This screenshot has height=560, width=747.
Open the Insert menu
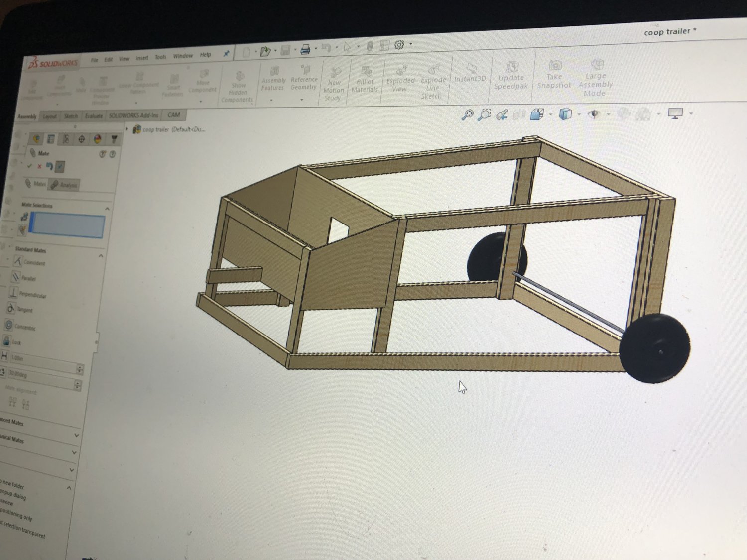pos(142,58)
